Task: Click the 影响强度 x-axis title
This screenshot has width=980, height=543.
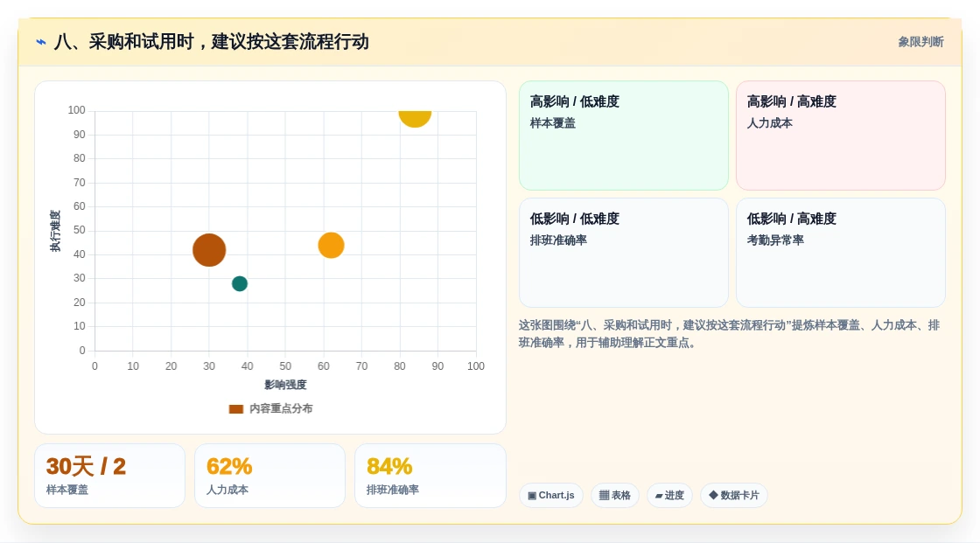Action: pyautogui.click(x=285, y=385)
